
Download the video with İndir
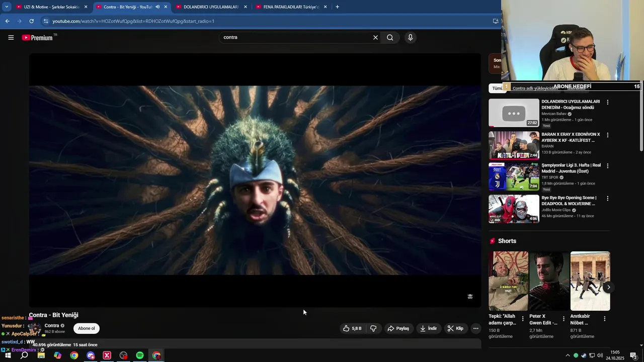[x=428, y=328]
